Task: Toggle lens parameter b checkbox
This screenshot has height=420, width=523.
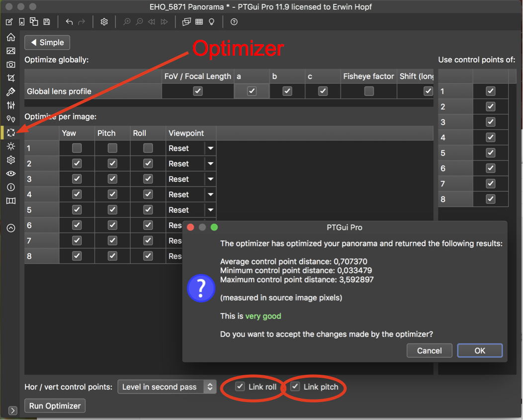Action: [287, 91]
